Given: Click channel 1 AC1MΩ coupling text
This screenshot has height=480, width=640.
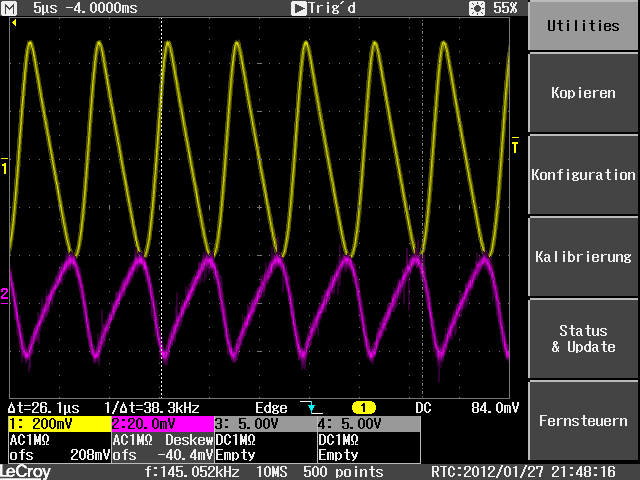Looking at the screenshot, I should point(29,440).
